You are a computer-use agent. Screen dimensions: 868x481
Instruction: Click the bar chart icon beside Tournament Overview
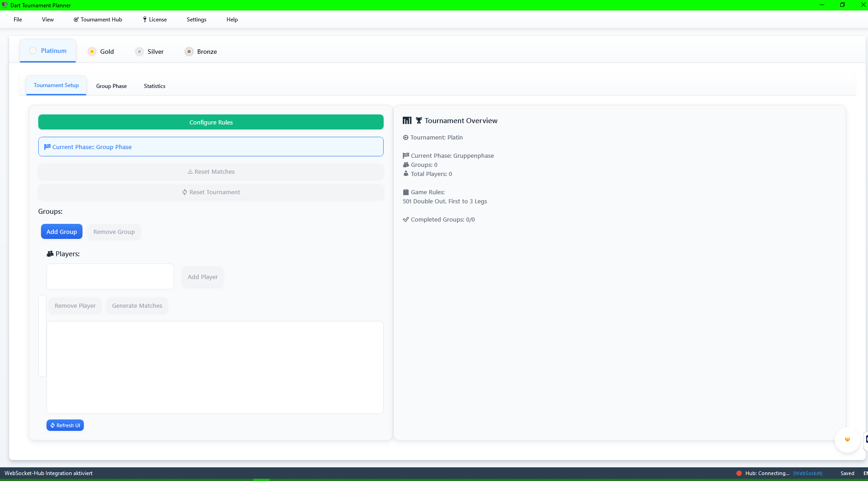(407, 120)
